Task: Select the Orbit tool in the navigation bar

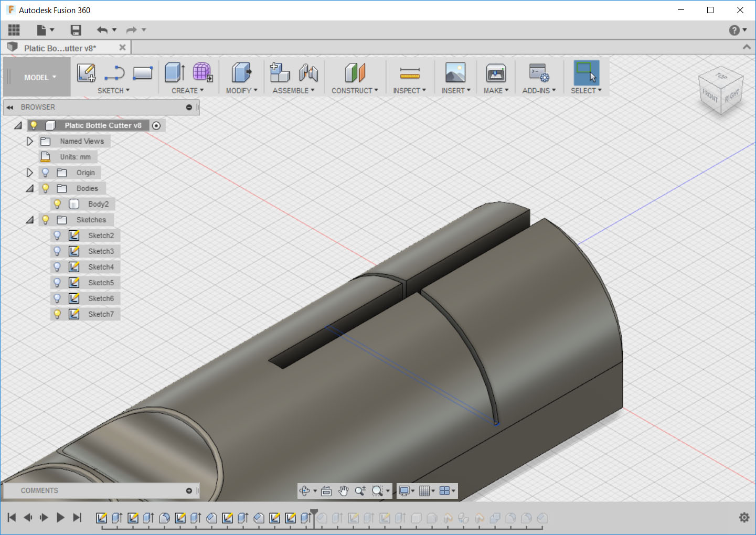Action: 306,491
